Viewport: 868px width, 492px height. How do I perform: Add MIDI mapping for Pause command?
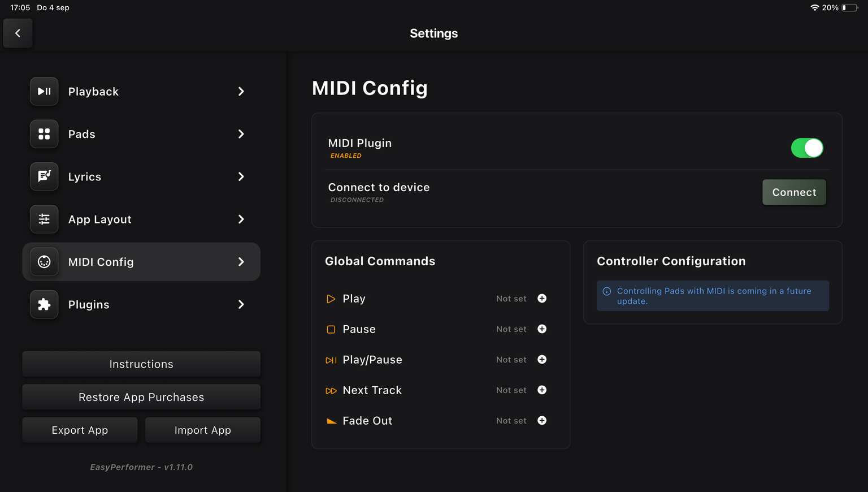pyautogui.click(x=542, y=329)
